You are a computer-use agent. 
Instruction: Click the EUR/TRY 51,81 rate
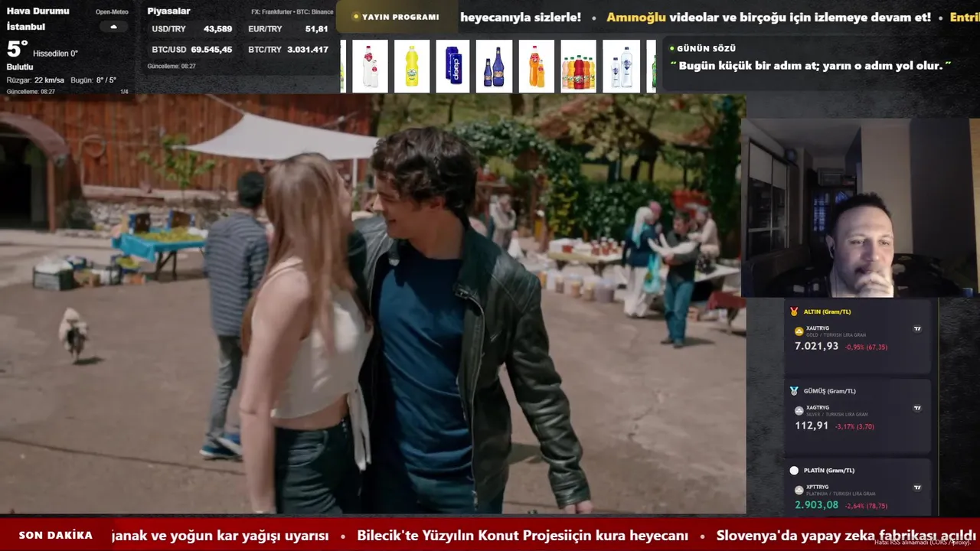coord(288,29)
